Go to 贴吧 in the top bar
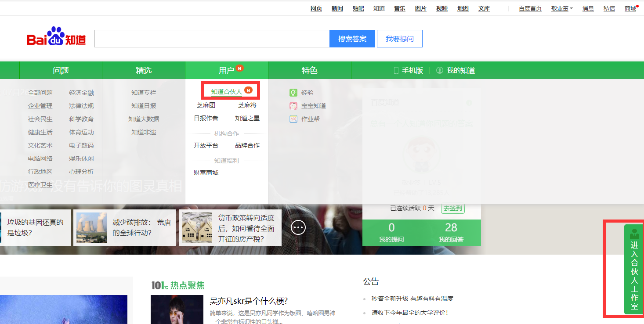 (x=358, y=8)
